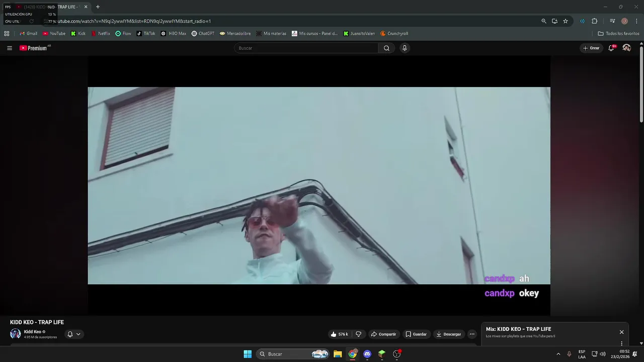Image resolution: width=644 pixels, height=362 pixels.
Task: Click the video player to pause
Action: (319, 186)
